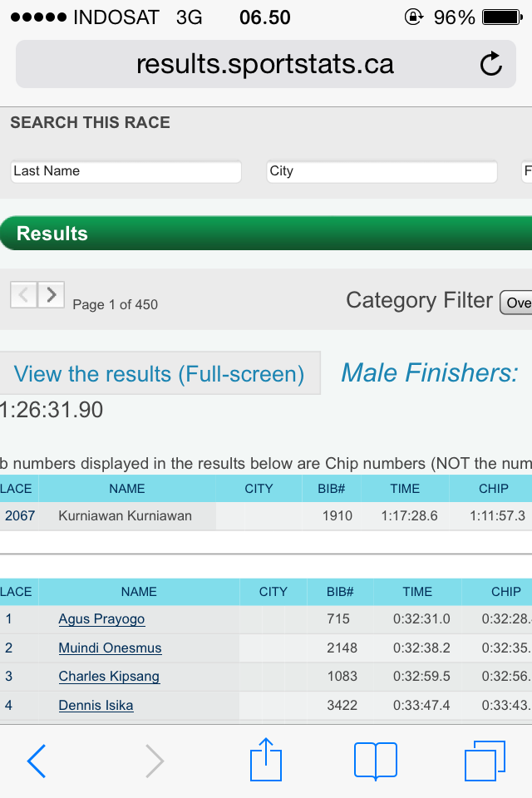Click the 1:26:31.90 time text
532x798 pixels.
pyautogui.click(x=52, y=410)
